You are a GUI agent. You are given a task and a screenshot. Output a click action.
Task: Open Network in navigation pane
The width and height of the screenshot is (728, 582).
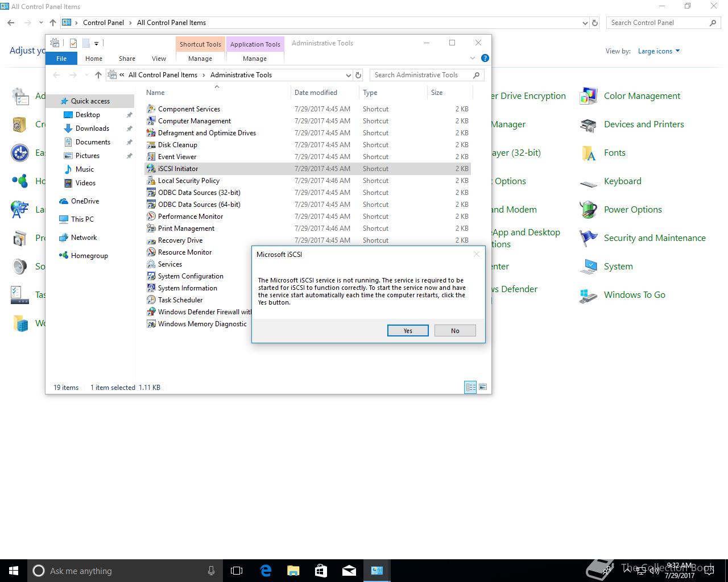tap(84, 238)
